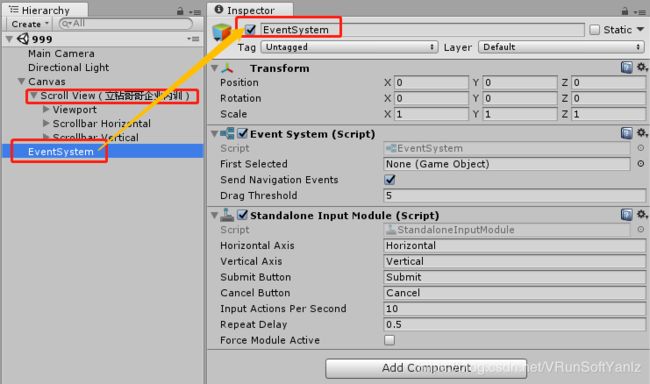Click Input Actions Per Second field
Image resolution: width=650 pixels, height=384 pixels.
[514, 309]
